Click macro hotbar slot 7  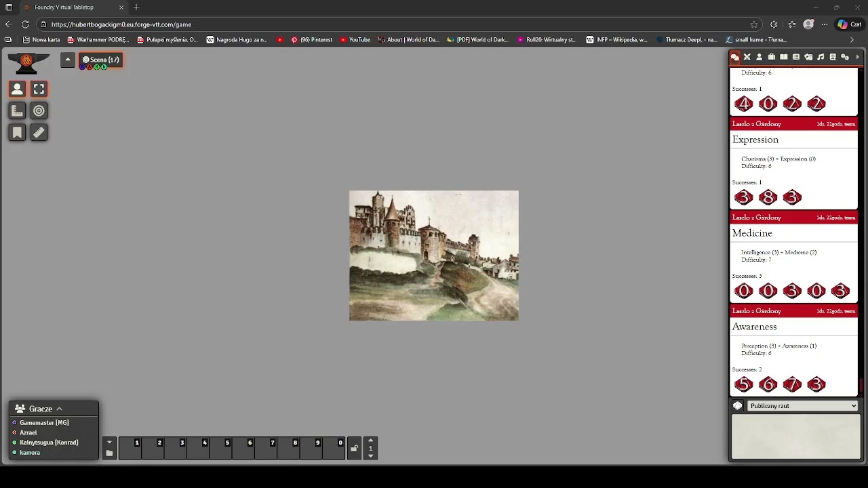click(x=266, y=448)
